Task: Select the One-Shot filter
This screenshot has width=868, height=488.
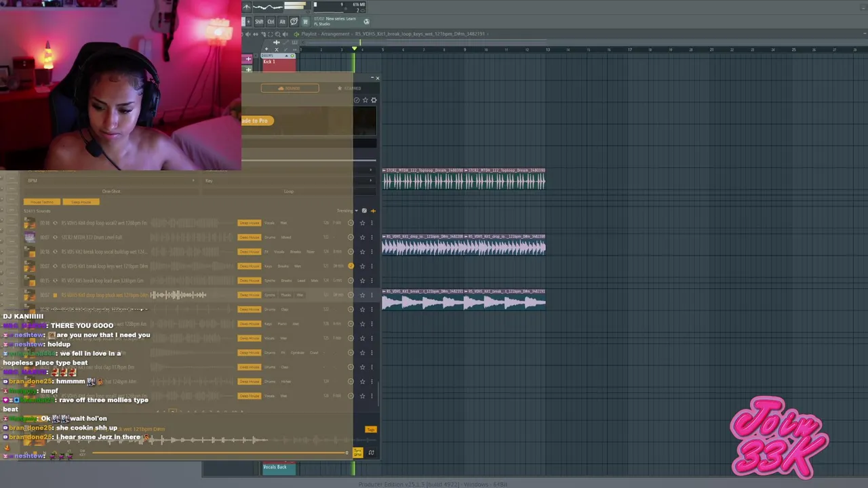Action: pos(111,192)
